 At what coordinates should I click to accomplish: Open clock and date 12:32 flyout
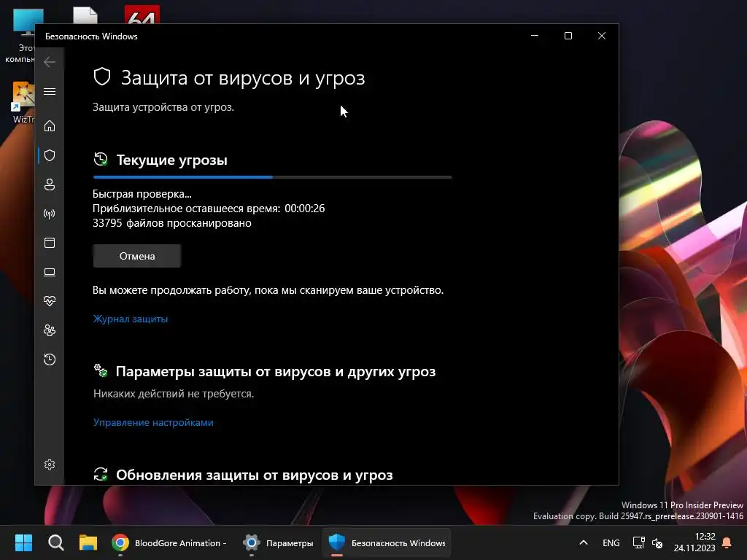pyautogui.click(x=694, y=542)
